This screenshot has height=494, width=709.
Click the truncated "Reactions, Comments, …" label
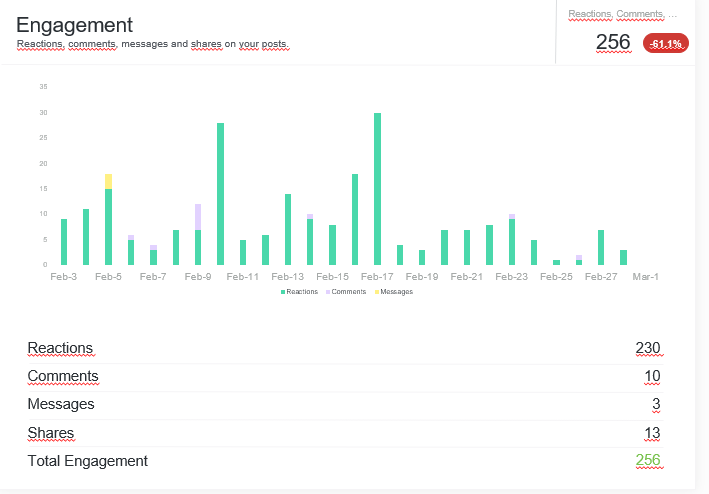[622, 14]
